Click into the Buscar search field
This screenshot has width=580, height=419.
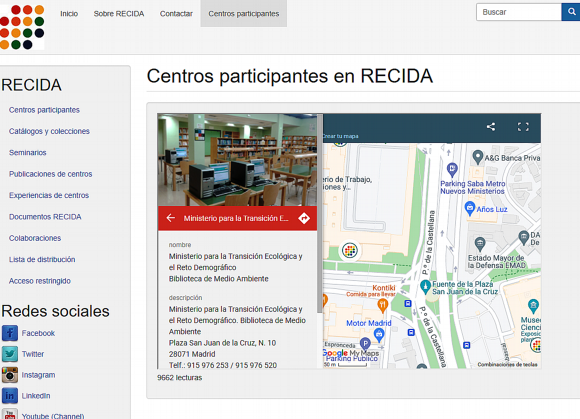point(519,12)
